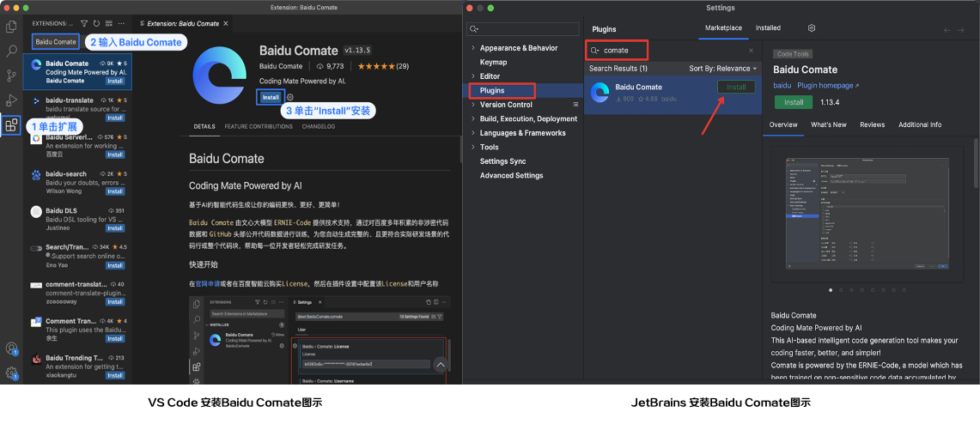Select Settings Sync in the tree
Image resolution: width=980 pixels, height=424 pixels.
click(502, 161)
